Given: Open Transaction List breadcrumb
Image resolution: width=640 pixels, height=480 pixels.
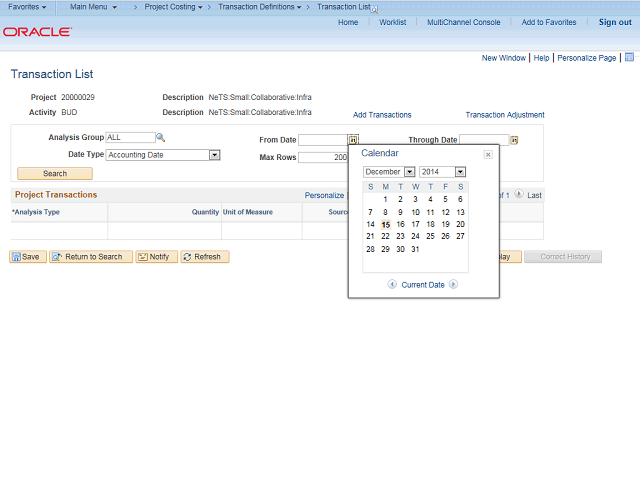Looking at the screenshot, I should (344, 7).
